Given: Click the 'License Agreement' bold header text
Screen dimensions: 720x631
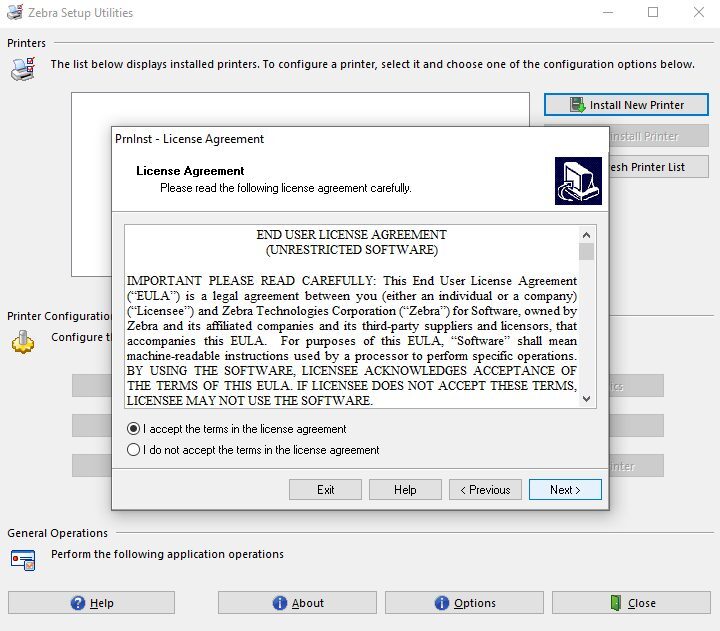Looking at the screenshot, I should coord(190,171).
